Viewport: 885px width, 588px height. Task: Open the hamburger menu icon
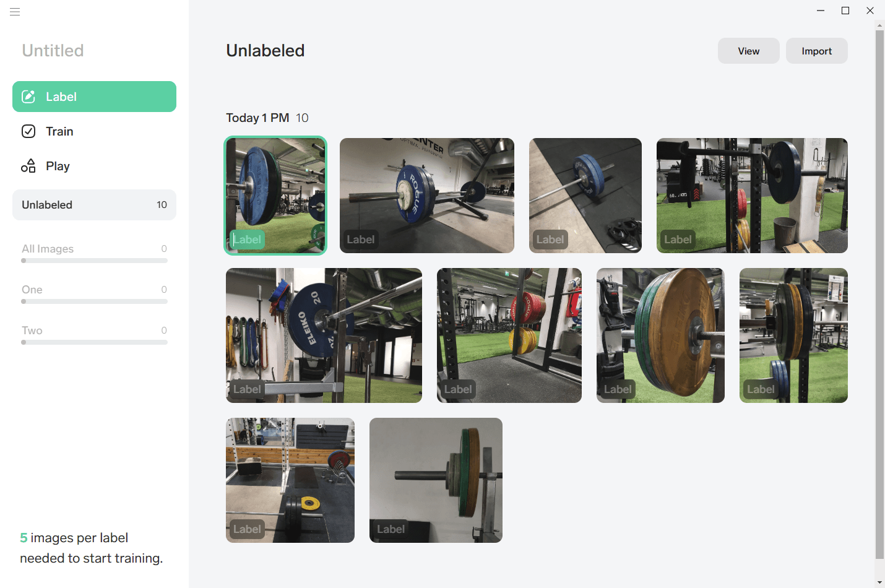click(15, 12)
